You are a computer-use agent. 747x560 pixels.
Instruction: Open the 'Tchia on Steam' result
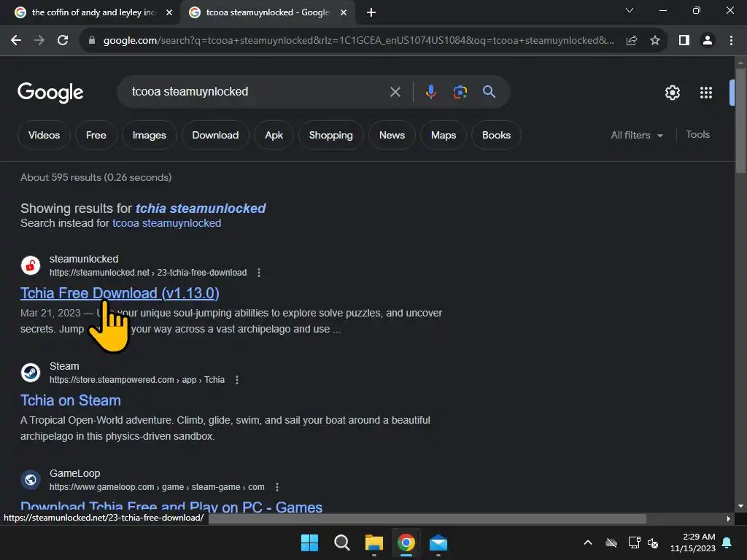click(71, 400)
